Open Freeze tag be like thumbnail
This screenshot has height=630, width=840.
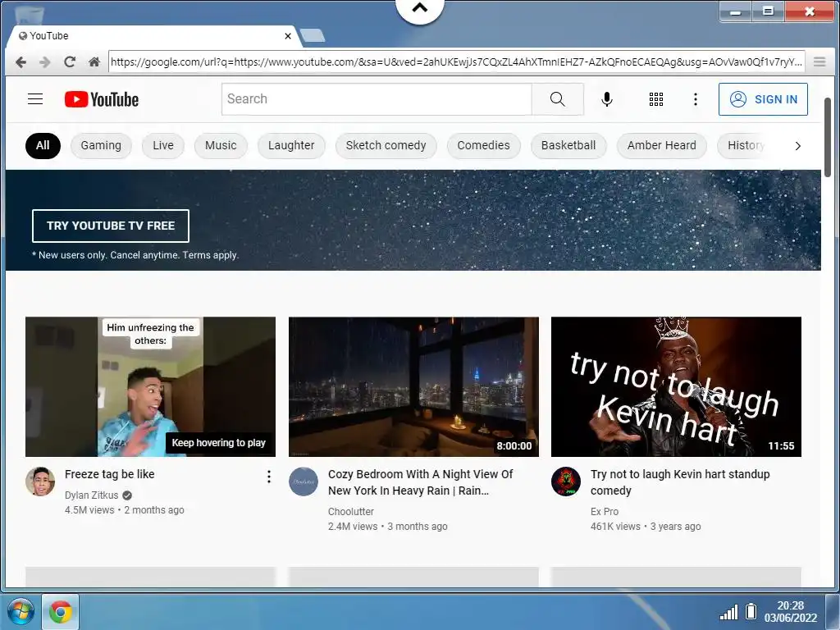click(x=151, y=387)
